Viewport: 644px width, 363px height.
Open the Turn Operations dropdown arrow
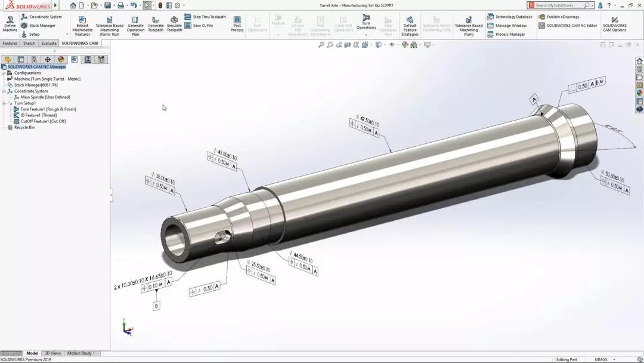tap(366, 35)
